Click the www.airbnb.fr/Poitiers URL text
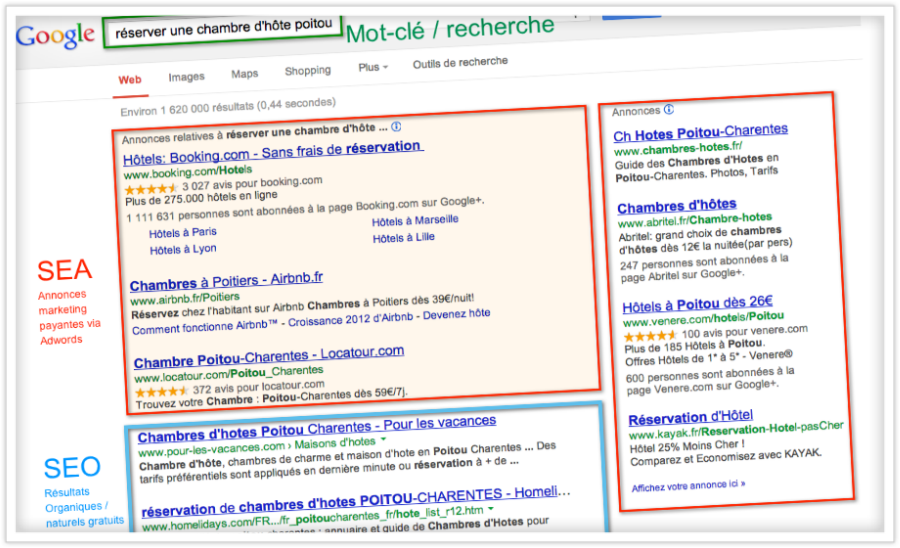 pyautogui.click(x=185, y=298)
